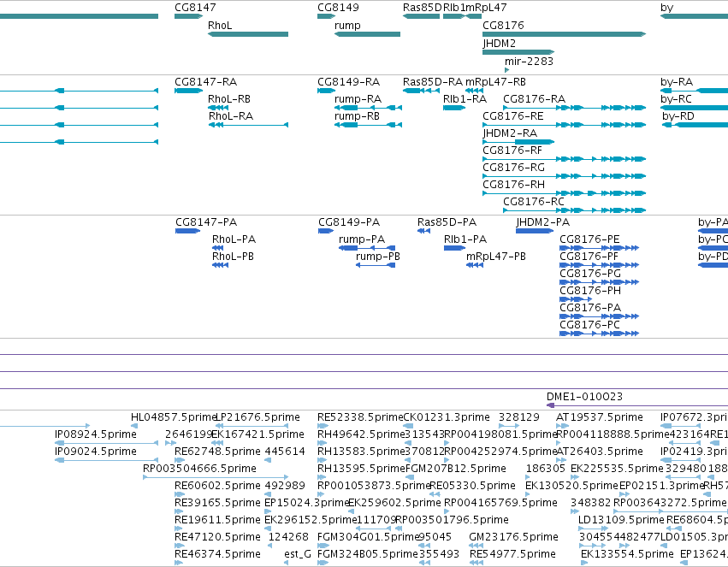Click EST LD13109.5prime
Screen dimensions: 728x567
(593, 529)
